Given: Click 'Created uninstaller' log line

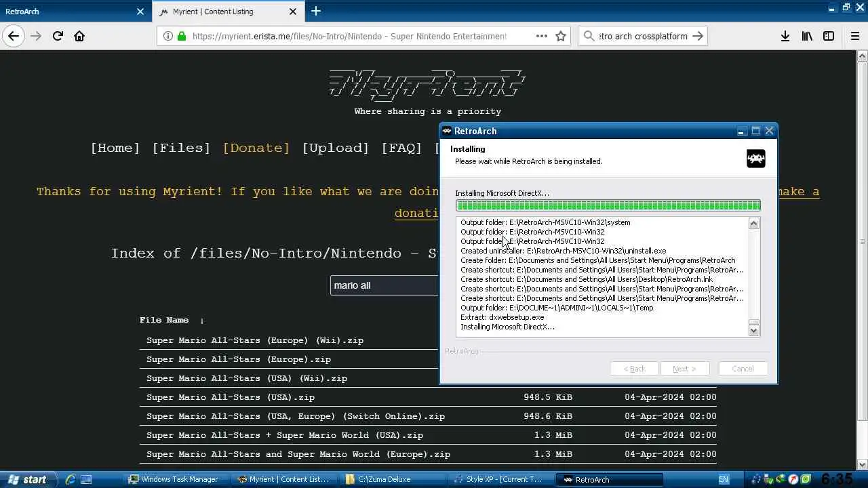Looking at the screenshot, I should click(564, 251).
